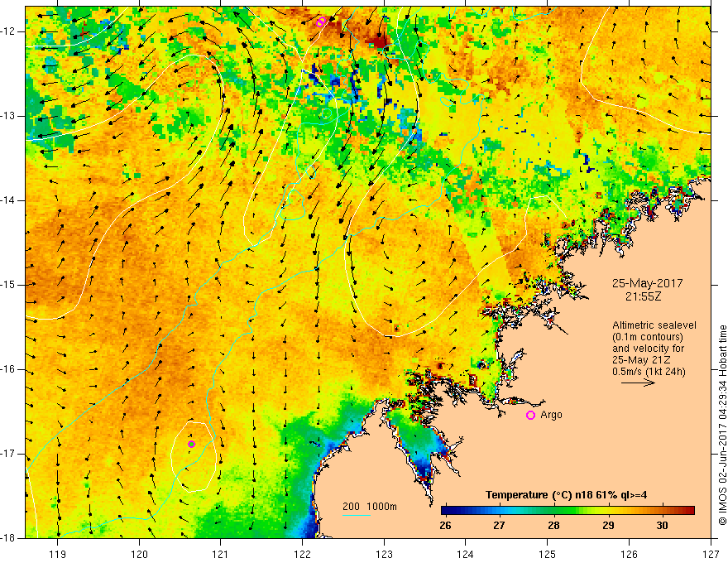Viewport: 728px width, 563px height.
Task: Click the '123' longitude axis label
Action: (384, 554)
